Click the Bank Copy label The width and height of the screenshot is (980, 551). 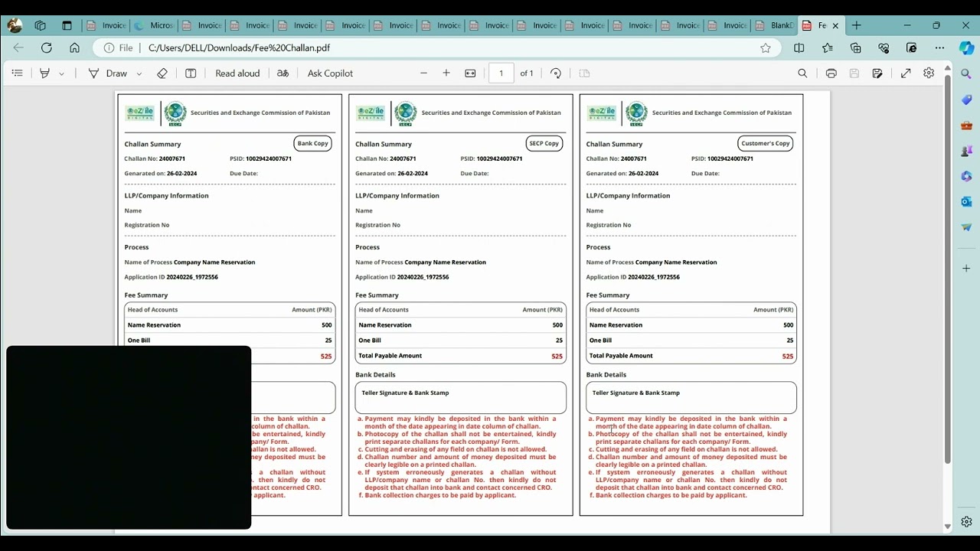click(x=312, y=143)
